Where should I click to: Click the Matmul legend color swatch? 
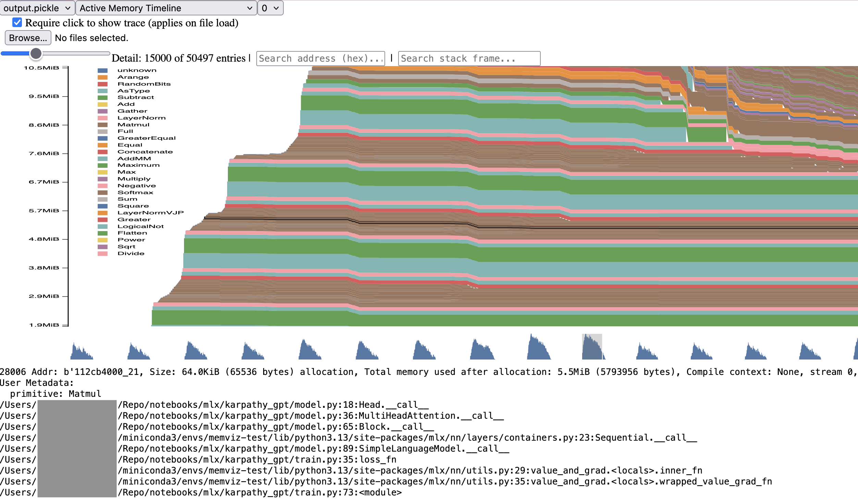[x=103, y=125]
